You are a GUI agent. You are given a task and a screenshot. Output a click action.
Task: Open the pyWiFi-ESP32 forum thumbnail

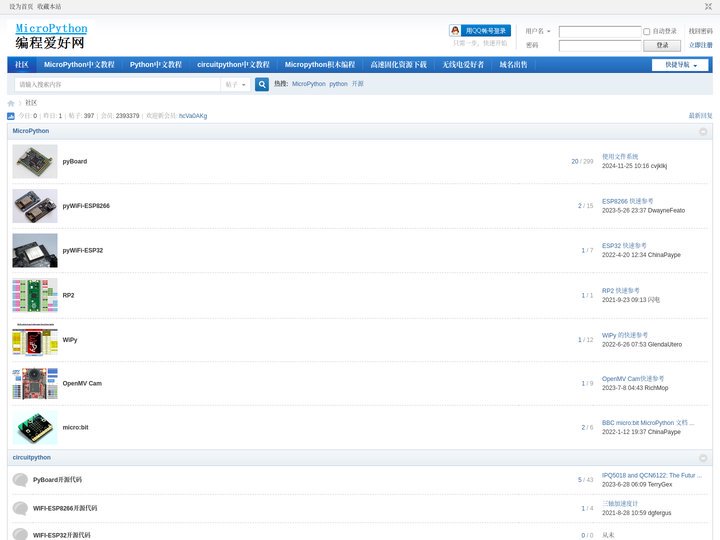[x=35, y=250]
